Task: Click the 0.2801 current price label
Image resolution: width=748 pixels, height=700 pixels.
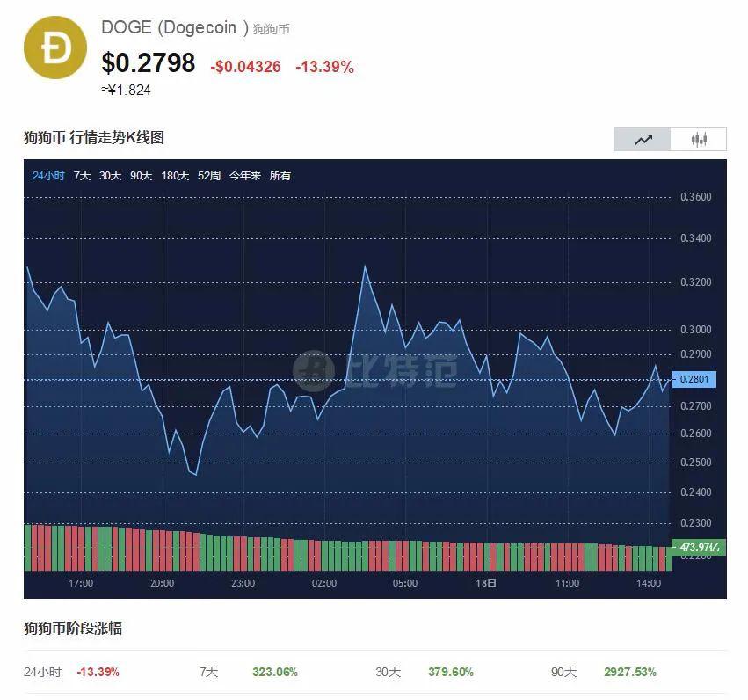Action: click(694, 380)
